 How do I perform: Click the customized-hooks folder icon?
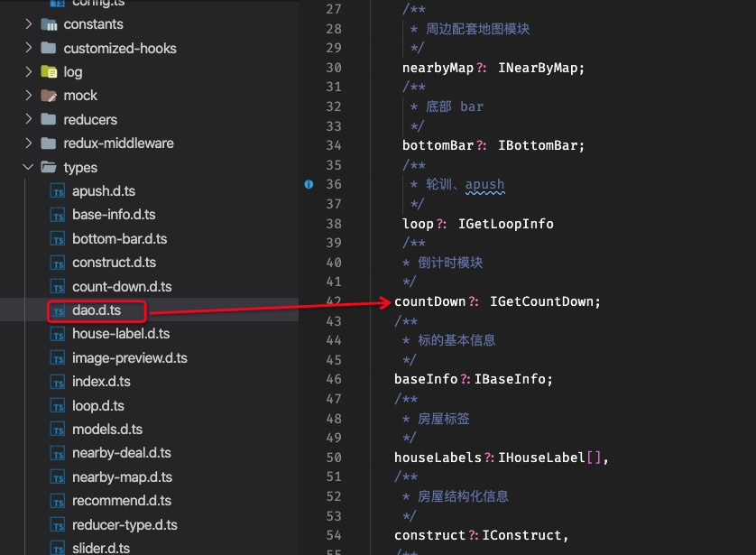(49, 48)
